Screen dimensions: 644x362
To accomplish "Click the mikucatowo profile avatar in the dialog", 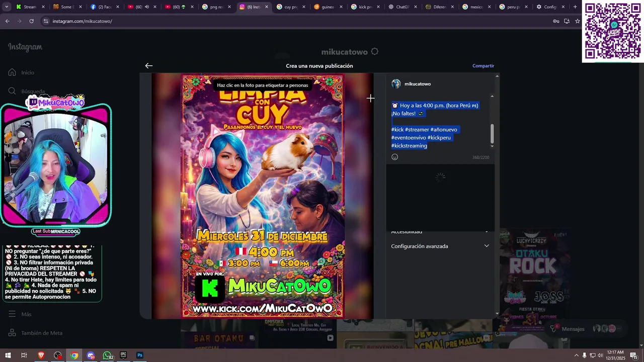I will [396, 84].
